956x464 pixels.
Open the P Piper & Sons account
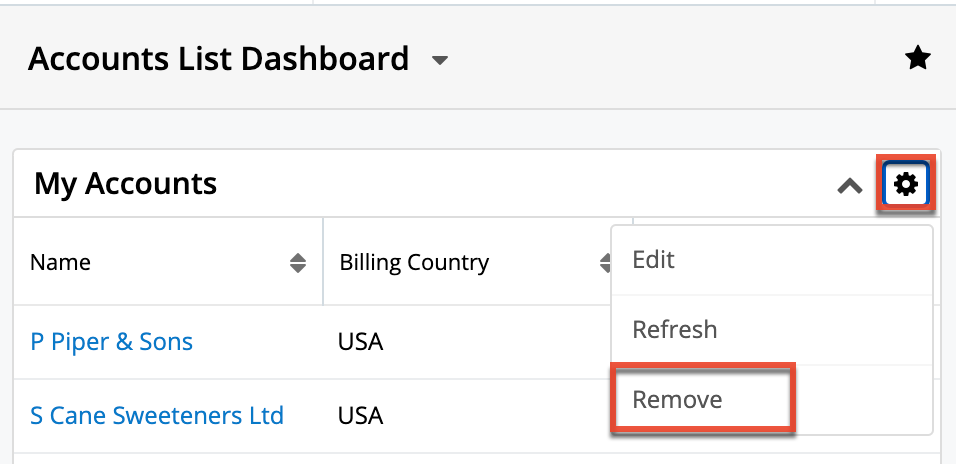(x=112, y=342)
